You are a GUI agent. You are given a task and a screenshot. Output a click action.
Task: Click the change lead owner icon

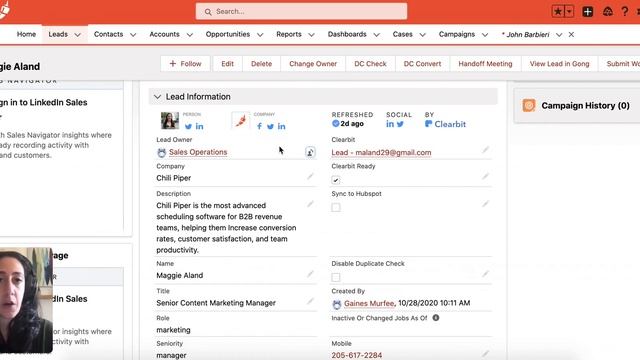[x=310, y=152]
